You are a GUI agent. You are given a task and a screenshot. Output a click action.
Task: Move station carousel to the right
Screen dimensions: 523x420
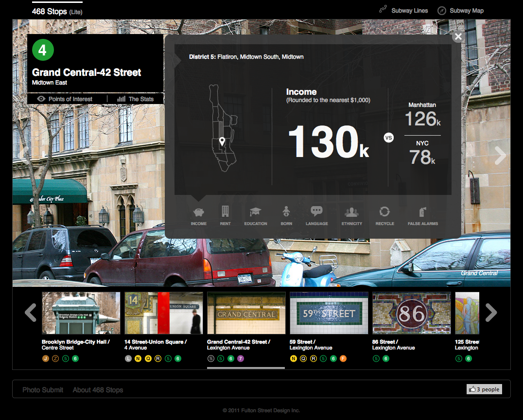(490, 313)
